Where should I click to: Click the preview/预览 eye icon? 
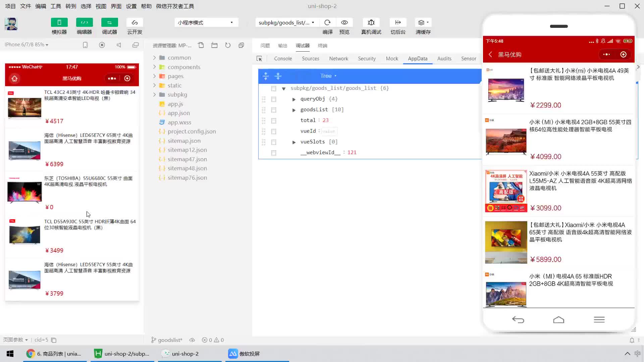tap(344, 22)
